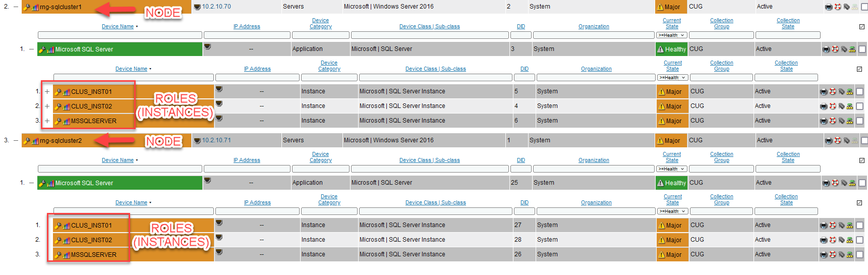The width and height of the screenshot is (868, 275).
Task: Click the green Healthy status badge for DID 25
Action: pyautogui.click(x=671, y=183)
